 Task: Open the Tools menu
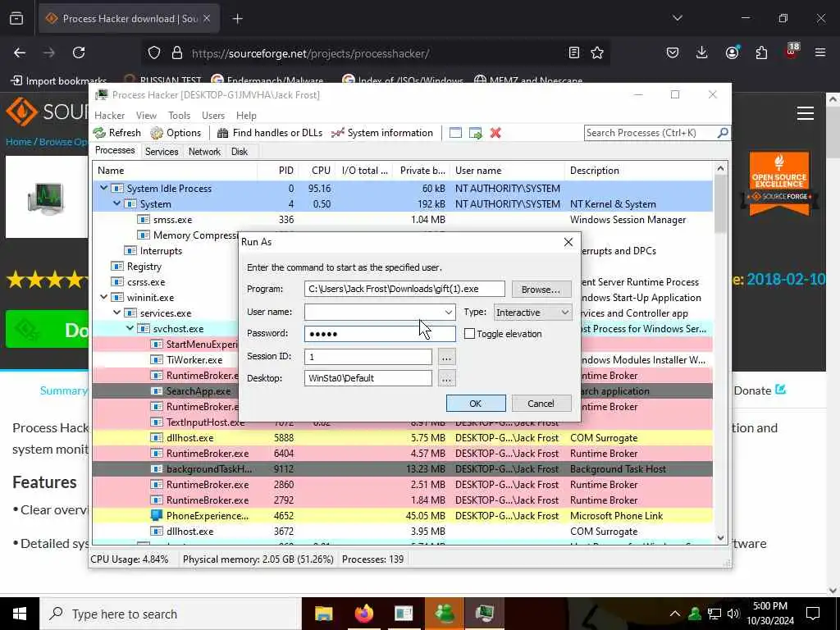[x=179, y=116]
